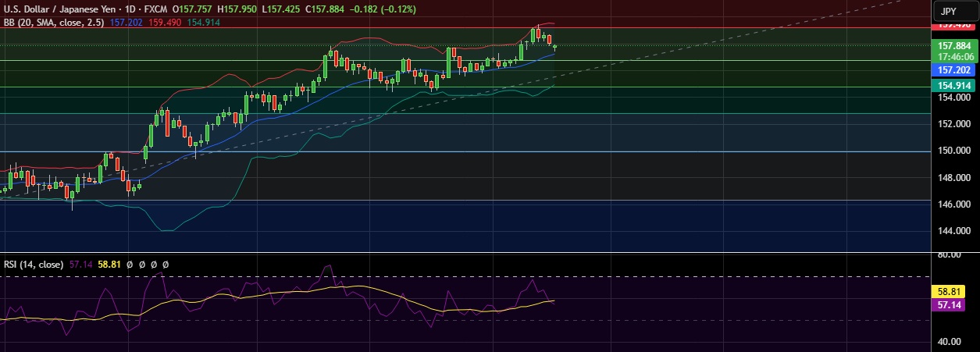Click the yellow RSI average 58.81 in legend
This screenshot has width=980, height=352.
[x=108, y=265]
